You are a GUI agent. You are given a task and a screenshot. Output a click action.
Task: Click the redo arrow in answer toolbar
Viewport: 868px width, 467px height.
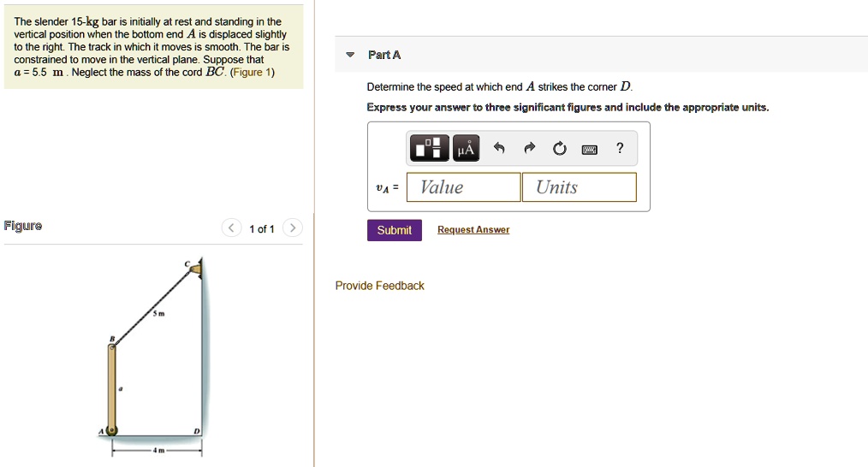tap(530, 149)
